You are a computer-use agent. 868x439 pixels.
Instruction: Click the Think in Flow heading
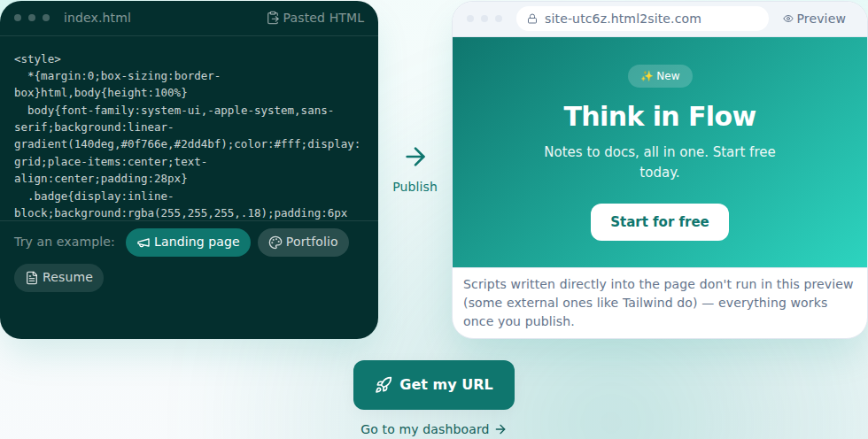tap(660, 117)
